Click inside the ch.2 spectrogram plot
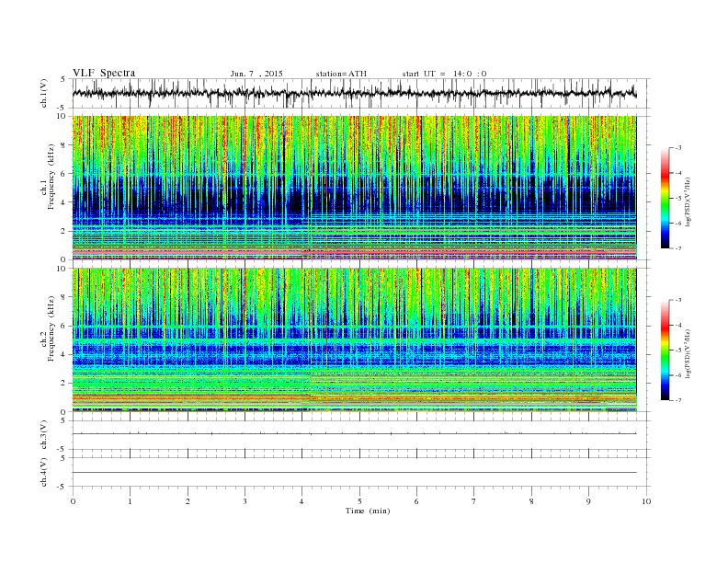 [x=355, y=340]
